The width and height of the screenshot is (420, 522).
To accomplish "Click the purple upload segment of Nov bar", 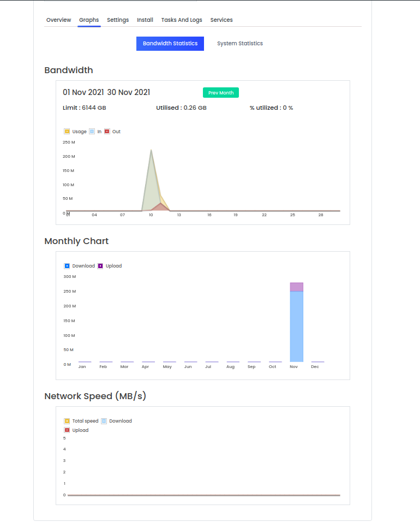I will pyautogui.click(x=296, y=287).
